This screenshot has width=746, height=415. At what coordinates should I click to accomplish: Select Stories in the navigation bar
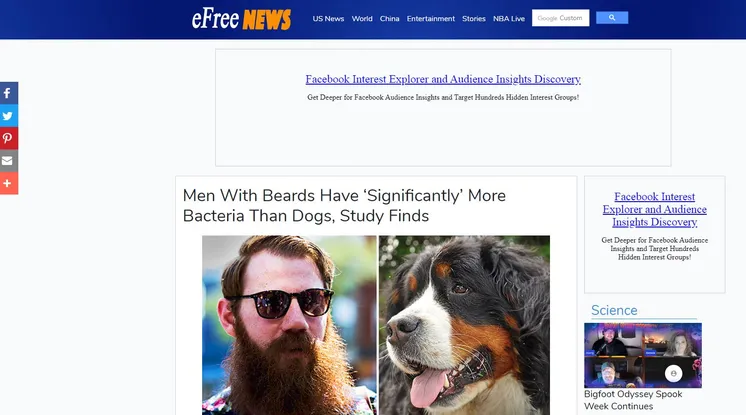click(x=474, y=19)
